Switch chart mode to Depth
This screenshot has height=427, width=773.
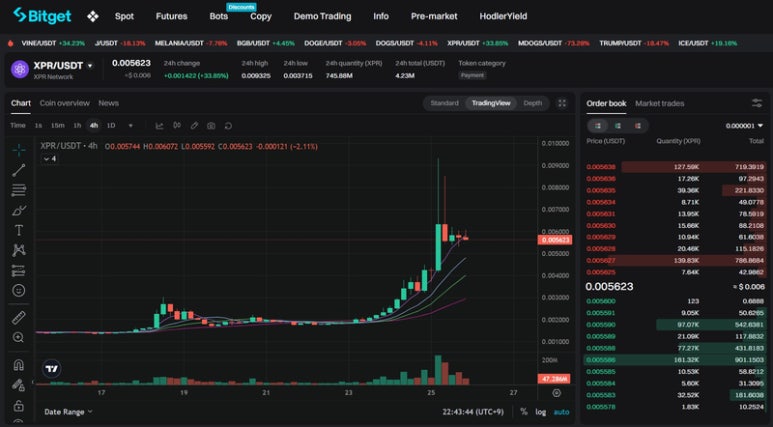coord(532,103)
